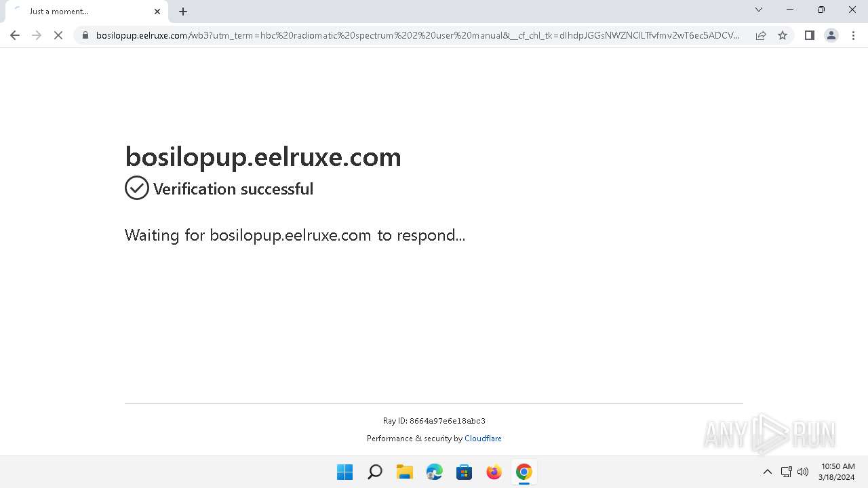
Task: Click the 'Verification successful' text
Action: pos(233,189)
